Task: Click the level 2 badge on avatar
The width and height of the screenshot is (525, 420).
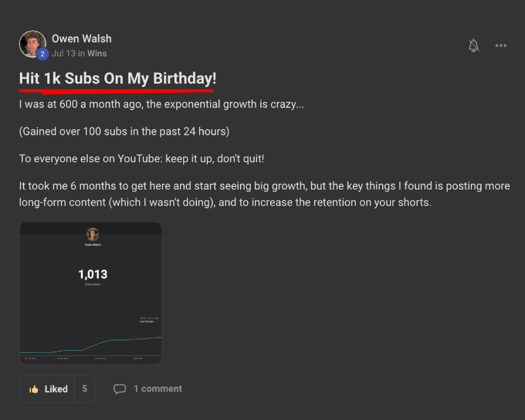Action: [42, 54]
